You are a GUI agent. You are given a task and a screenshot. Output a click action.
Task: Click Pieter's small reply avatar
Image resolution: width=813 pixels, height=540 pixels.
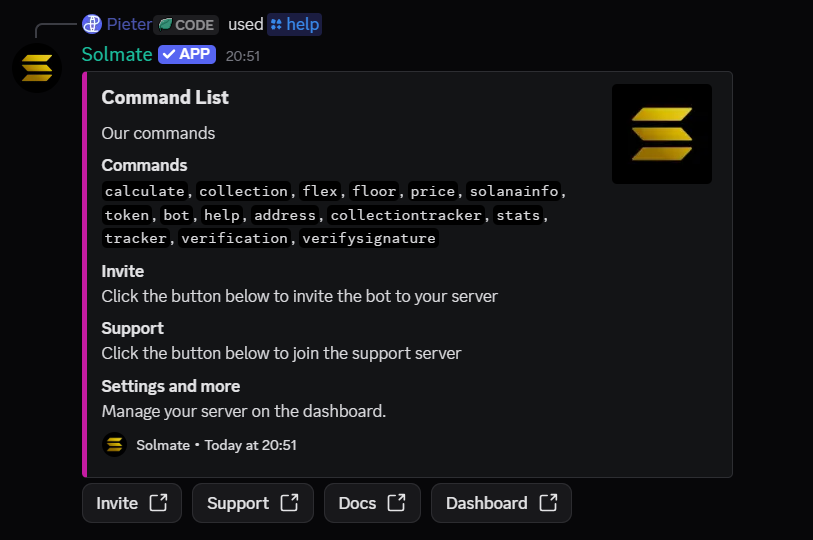point(92,24)
